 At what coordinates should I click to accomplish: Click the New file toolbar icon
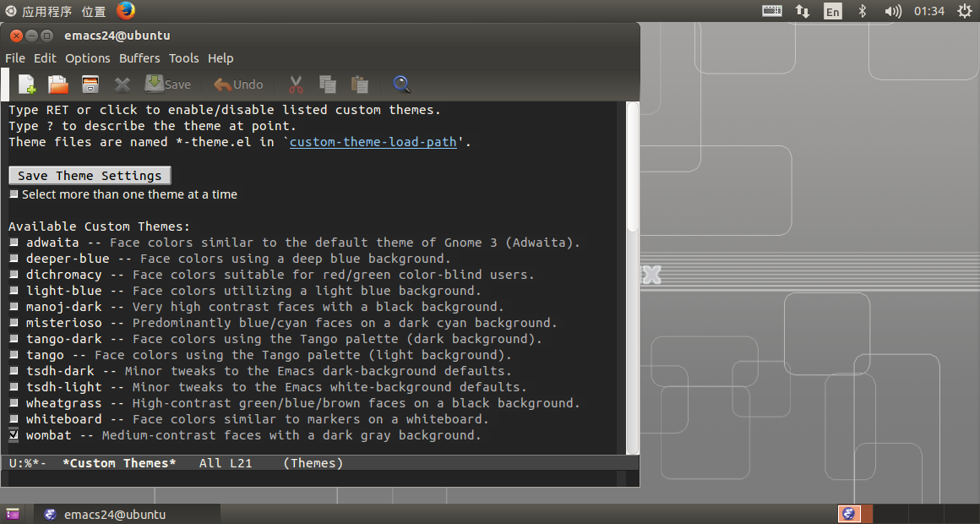27,84
